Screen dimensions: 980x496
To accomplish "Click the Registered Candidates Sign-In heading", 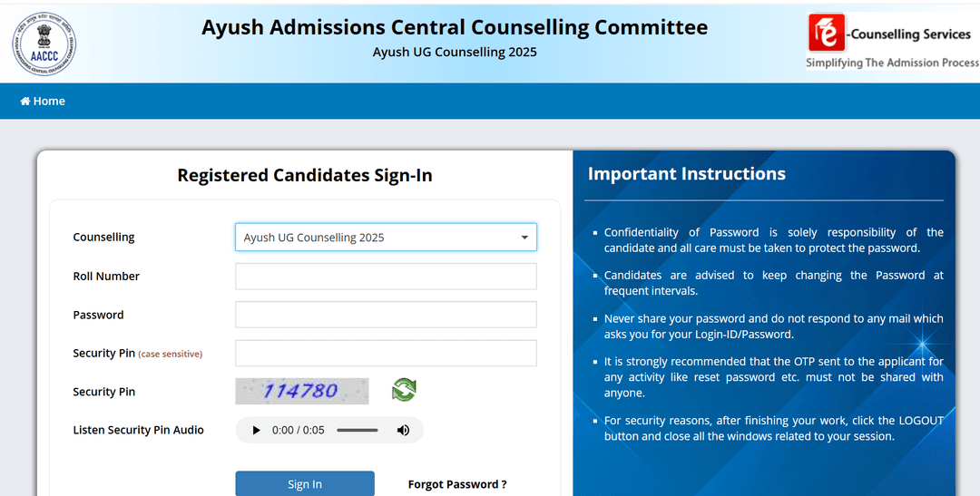I will [305, 176].
